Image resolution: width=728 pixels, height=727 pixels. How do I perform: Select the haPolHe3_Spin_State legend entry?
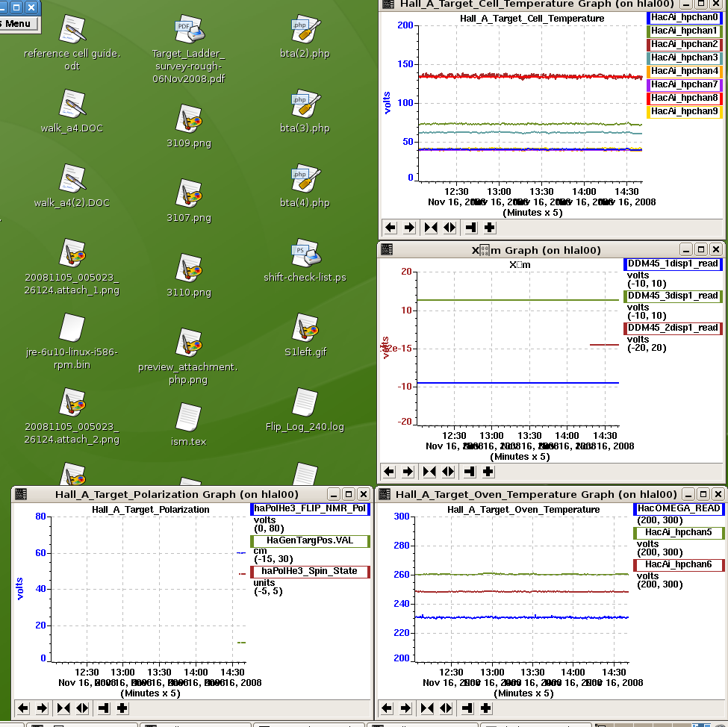[x=310, y=572]
